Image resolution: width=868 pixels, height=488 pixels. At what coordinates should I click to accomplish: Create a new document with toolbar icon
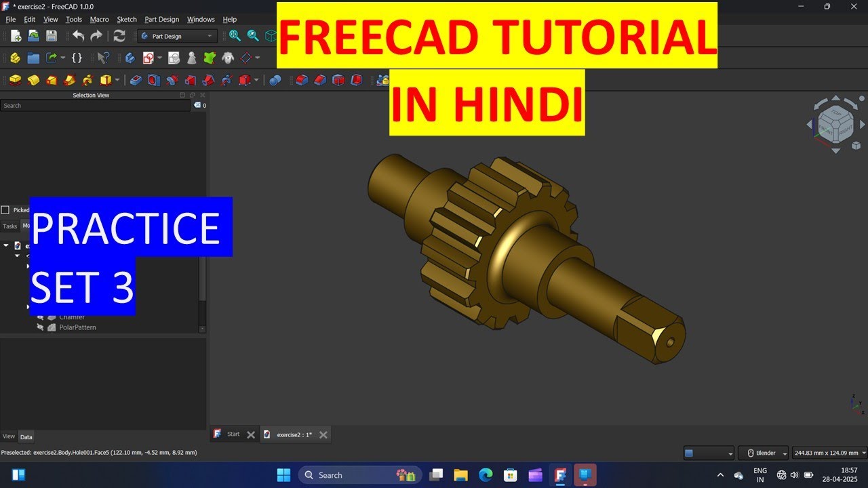(x=16, y=36)
